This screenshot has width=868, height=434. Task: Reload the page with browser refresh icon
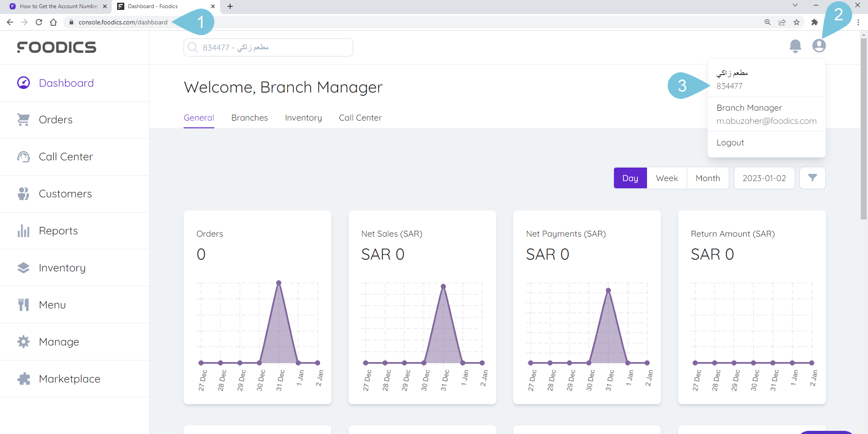click(x=39, y=22)
